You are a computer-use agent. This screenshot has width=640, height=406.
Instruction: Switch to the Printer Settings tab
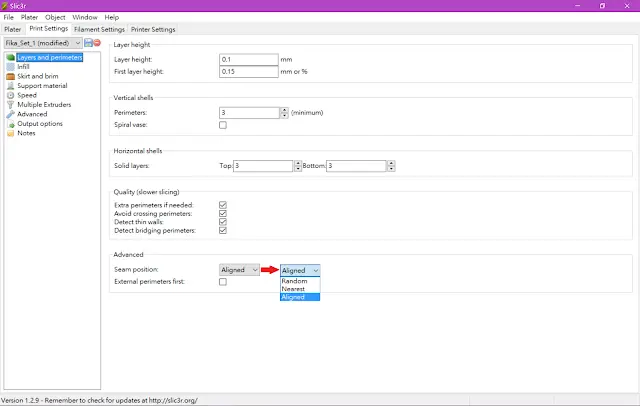[153, 29]
